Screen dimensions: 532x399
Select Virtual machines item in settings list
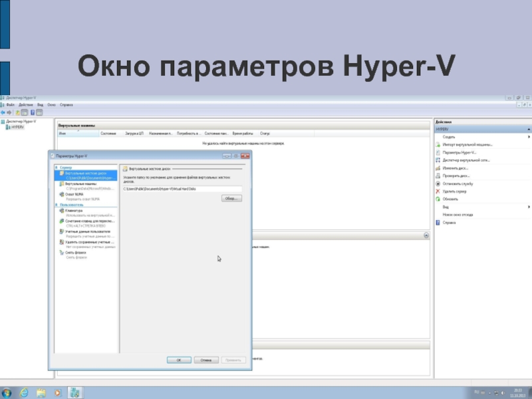pos(78,184)
